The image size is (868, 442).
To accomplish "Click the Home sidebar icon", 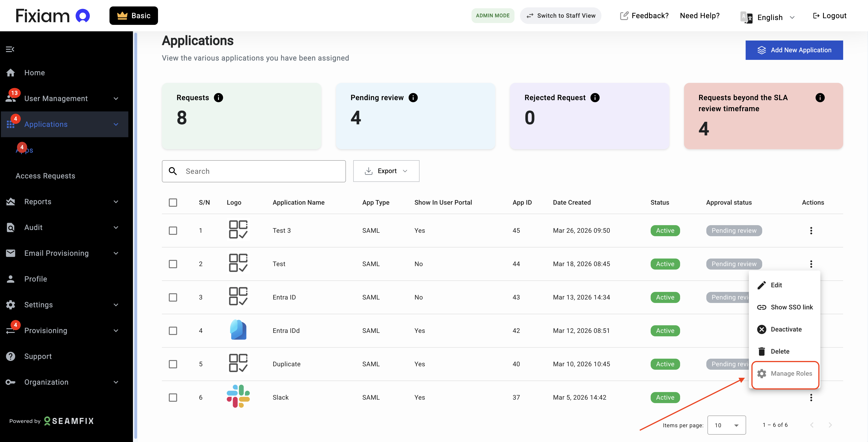I will (11, 73).
